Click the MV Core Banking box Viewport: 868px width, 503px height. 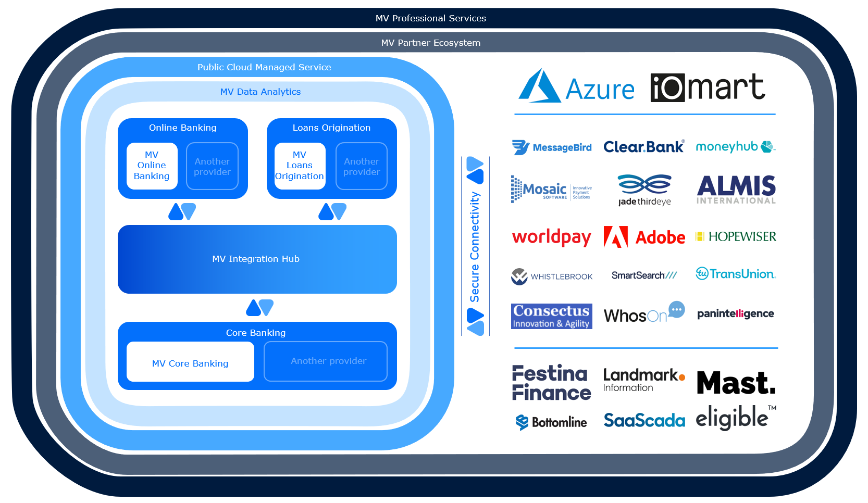pos(190,363)
